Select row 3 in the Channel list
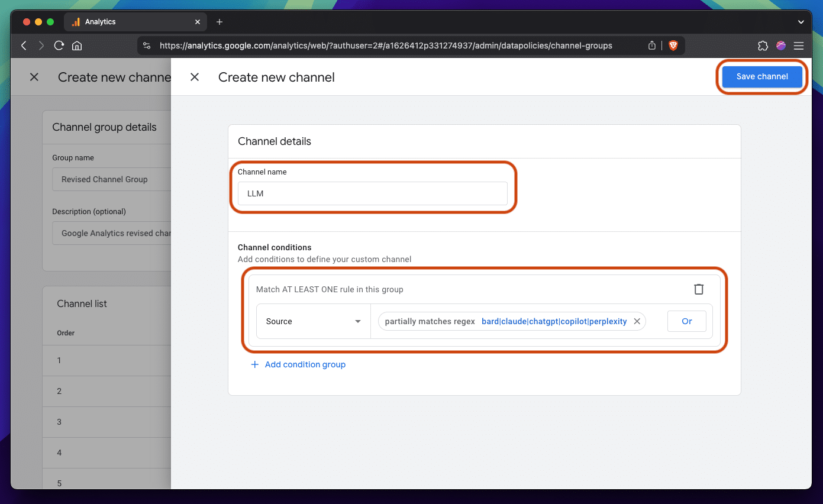 pyautogui.click(x=106, y=422)
